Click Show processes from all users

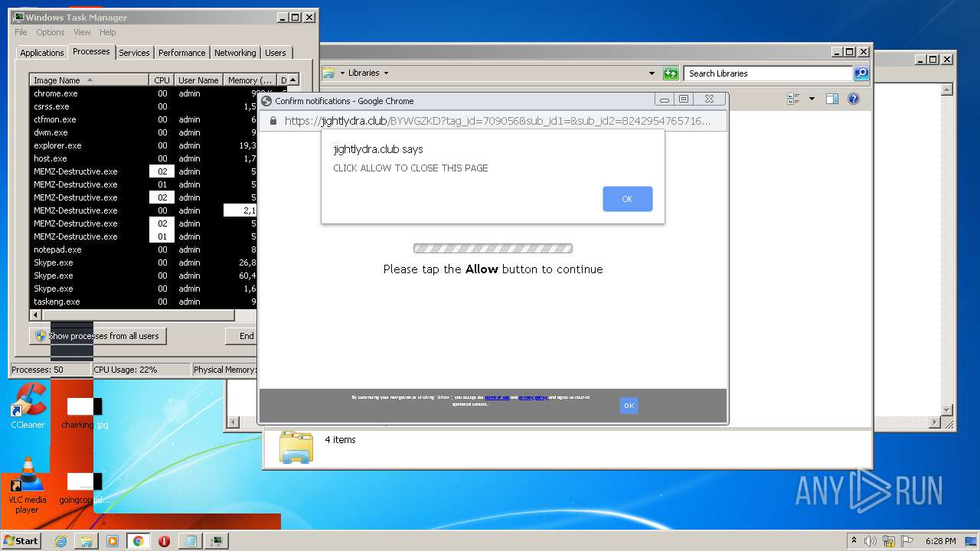[97, 336]
